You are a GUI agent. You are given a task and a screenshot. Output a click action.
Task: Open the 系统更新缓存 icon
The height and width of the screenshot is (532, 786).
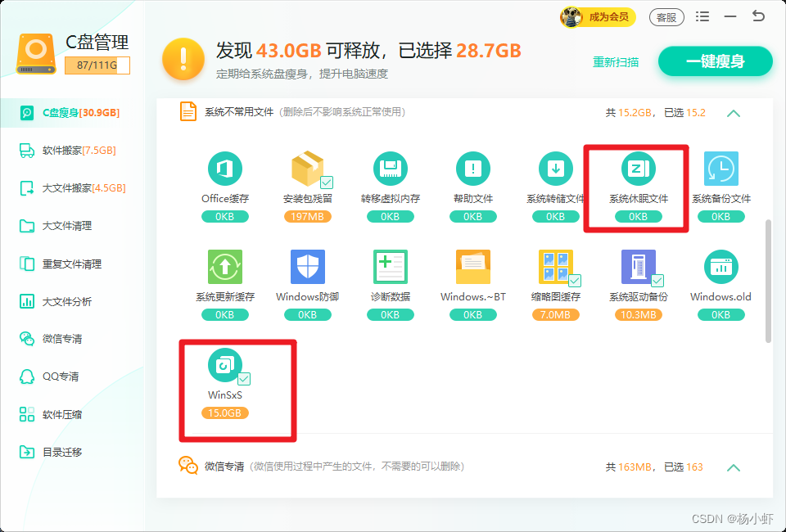point(224,267)
